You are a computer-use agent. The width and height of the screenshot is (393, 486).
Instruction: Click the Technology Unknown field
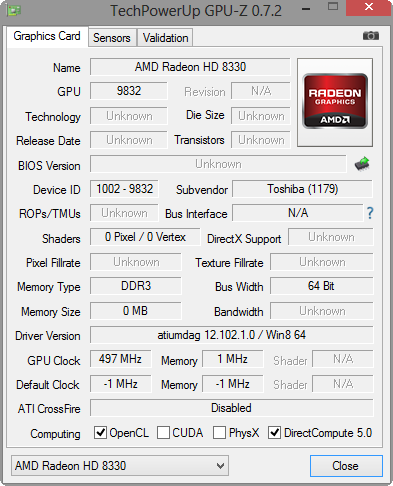click(x=129, y=116)
